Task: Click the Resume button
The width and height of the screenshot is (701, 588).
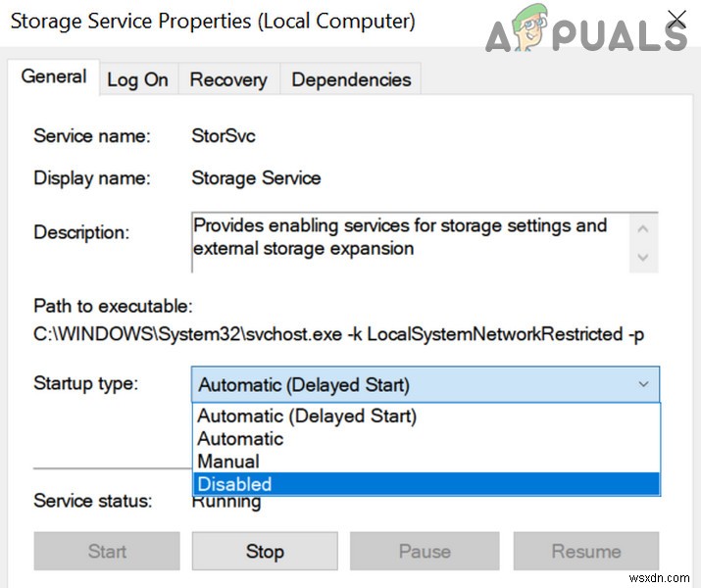Action: tap(585, 552)
